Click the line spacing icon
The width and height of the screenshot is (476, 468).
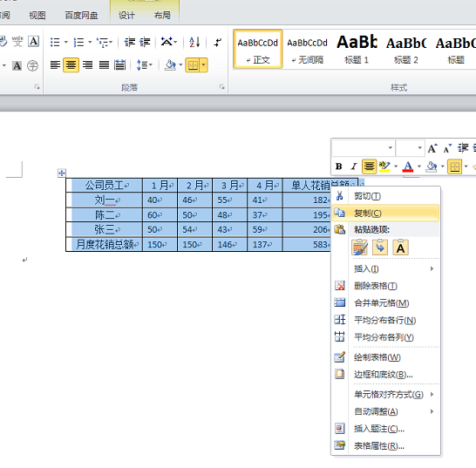click(142, 65)
